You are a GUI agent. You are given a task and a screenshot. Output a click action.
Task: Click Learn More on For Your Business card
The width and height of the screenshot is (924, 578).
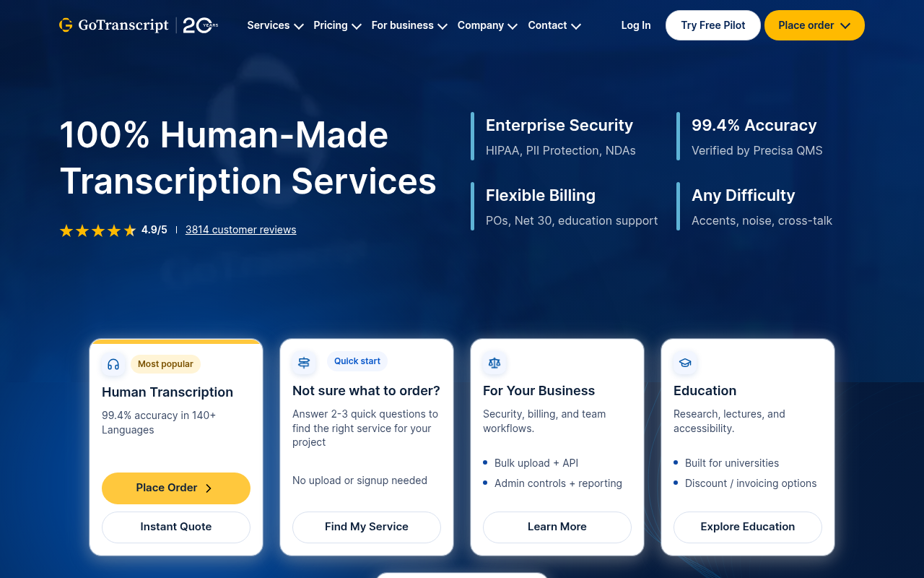tap(557, 527)
